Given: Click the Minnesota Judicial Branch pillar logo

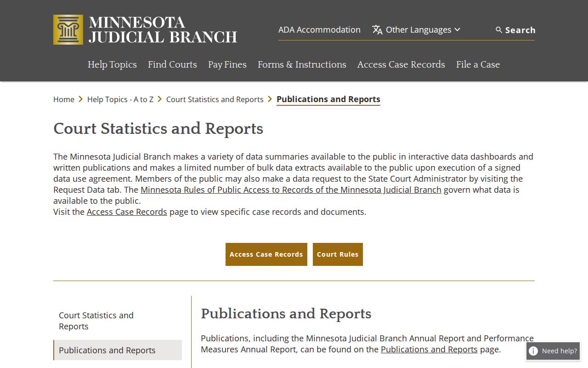Looking at the screenshot, I should pyautogui.click(x=68, y=29).
